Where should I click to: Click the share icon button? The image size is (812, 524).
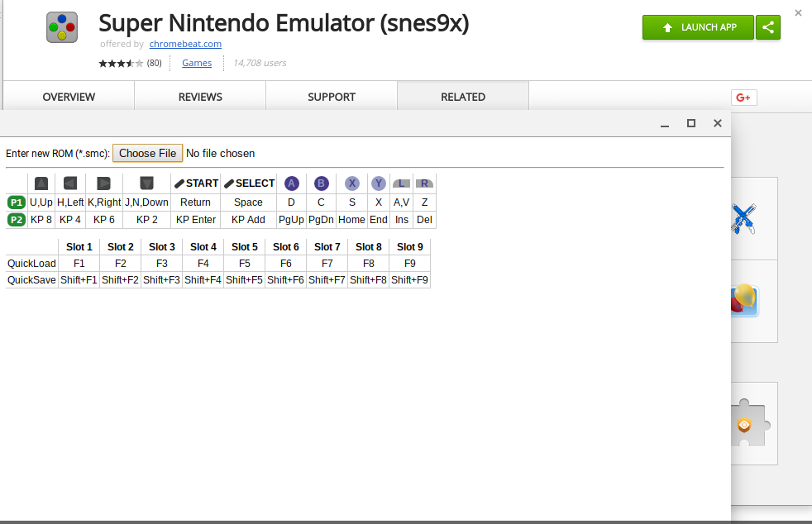[768, 27]
